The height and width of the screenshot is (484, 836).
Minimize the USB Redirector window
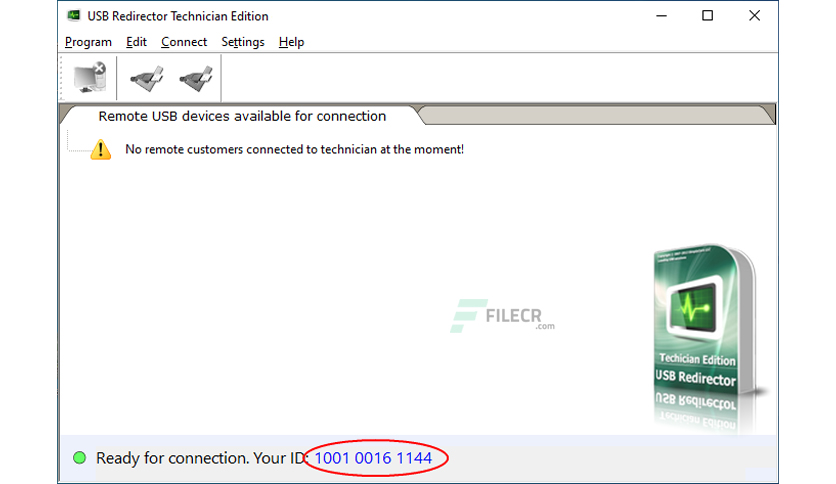(661, 16)
